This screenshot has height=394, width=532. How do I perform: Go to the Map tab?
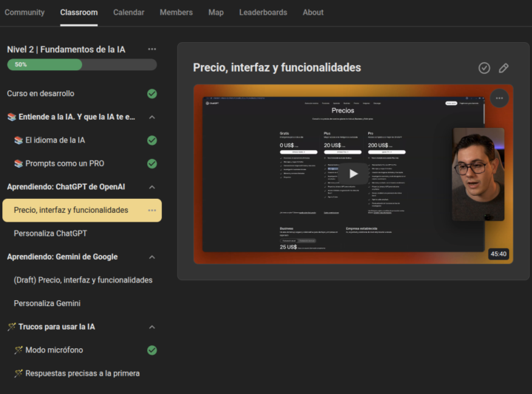pos(216,13)
